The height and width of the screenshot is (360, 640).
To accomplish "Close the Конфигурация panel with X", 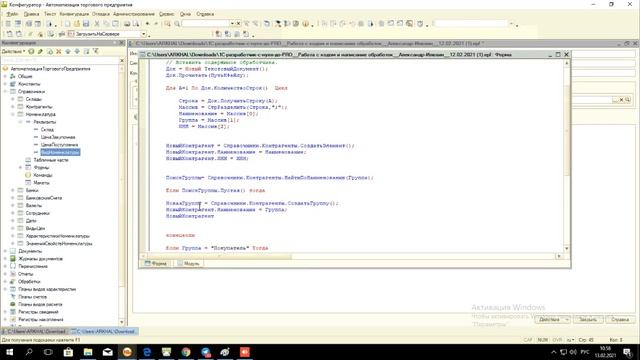I will 122,43.
